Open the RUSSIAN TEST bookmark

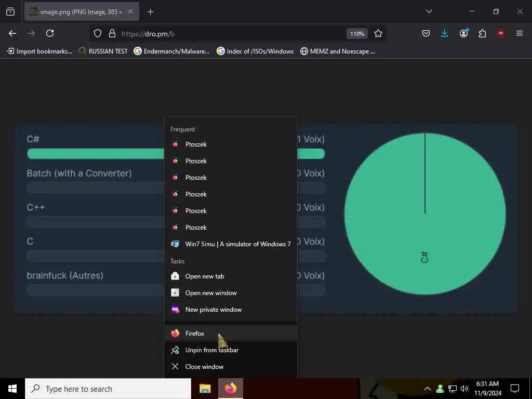coord(103,51)
